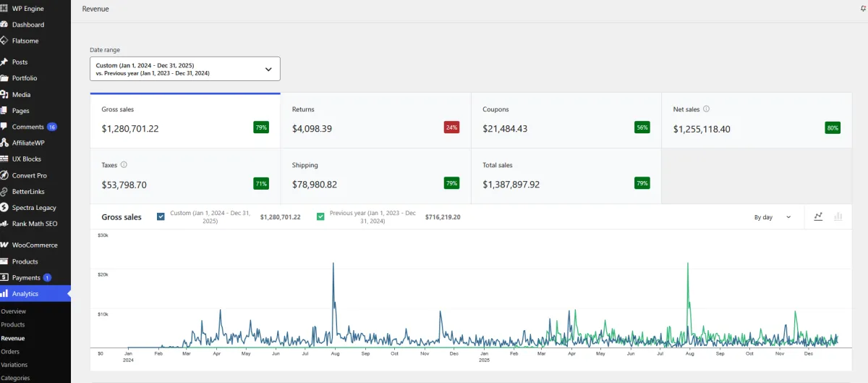Viewport: 868px width, 383px height.
Task: Open Orders analytics report
Action: click(x=10, y=351)
